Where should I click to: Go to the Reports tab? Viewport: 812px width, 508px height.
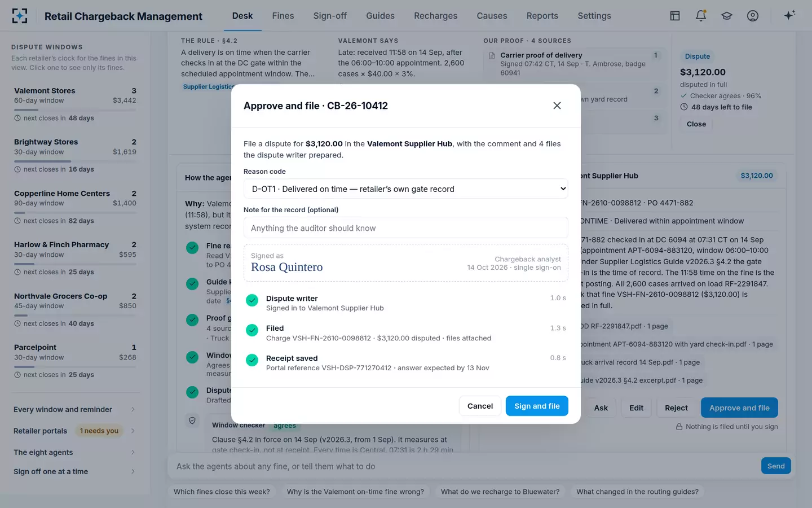tap(542, 16)
